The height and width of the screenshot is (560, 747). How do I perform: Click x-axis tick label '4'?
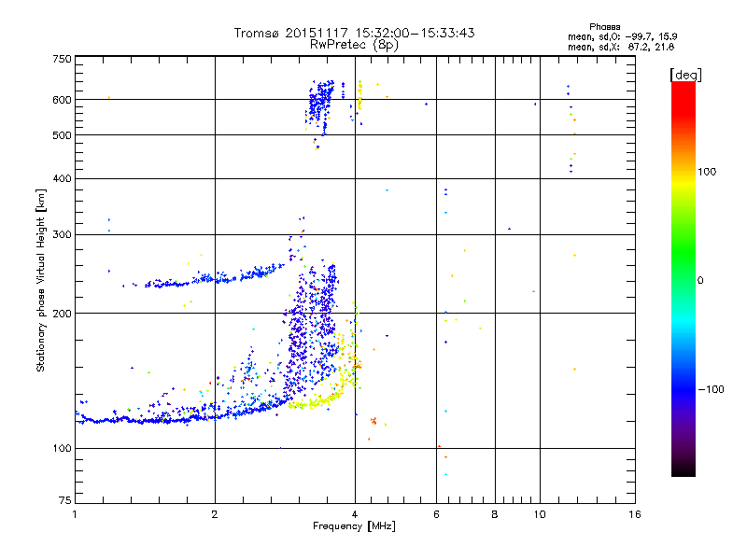[355, 514]
